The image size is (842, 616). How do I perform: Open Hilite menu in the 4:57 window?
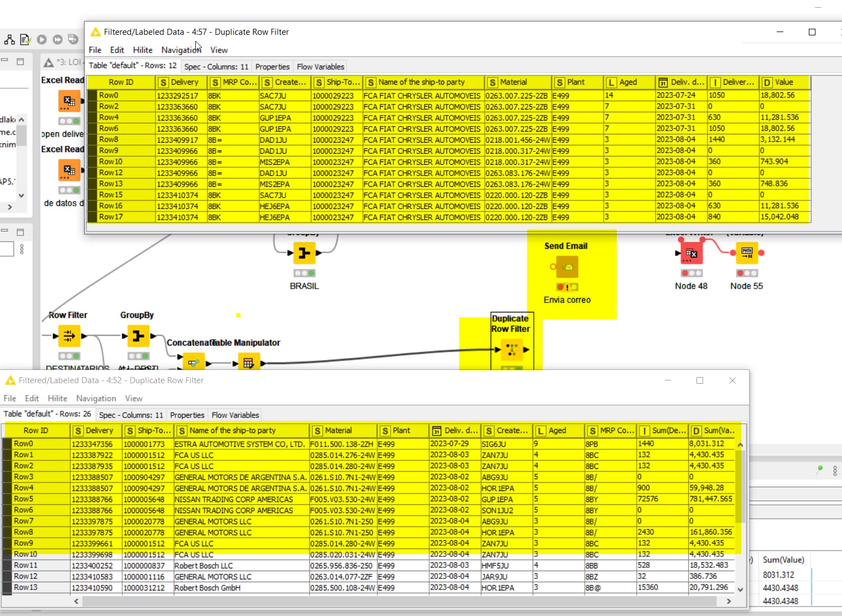pyautogui.click(x=143, y=50)
